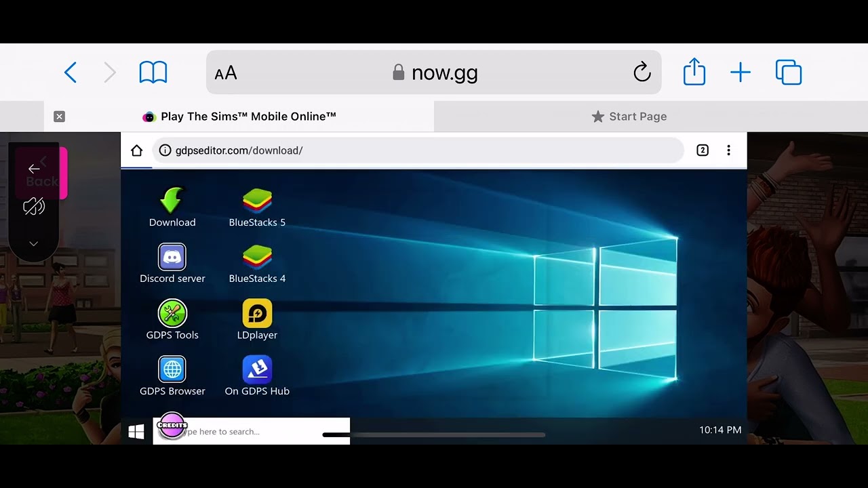Image resolution: width=868 pixels, height=488 pixels.
Task: Show all Safari tabs overview
Action: 789,73
